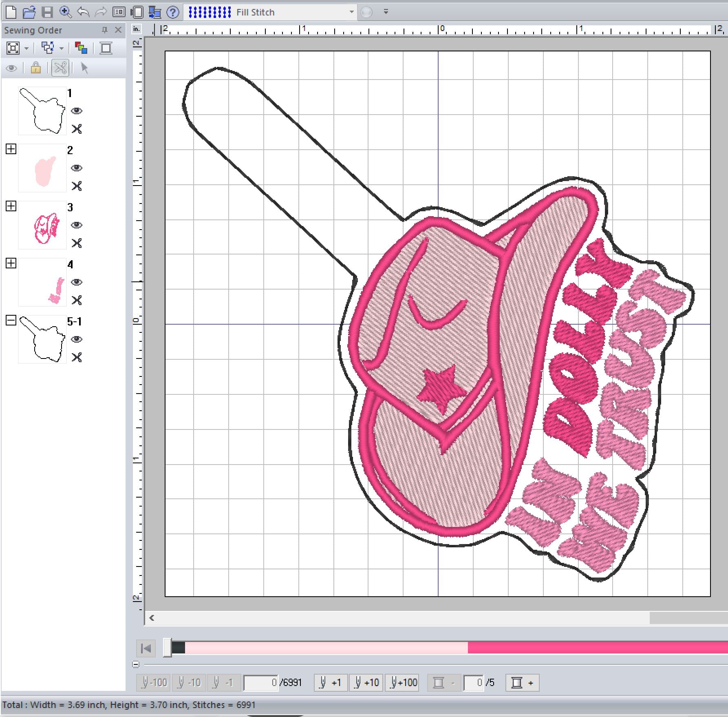The width and height of the screenshot is (728, 717).
Task: Toggle thread trimming for item 2
Action: click(77, 186)
